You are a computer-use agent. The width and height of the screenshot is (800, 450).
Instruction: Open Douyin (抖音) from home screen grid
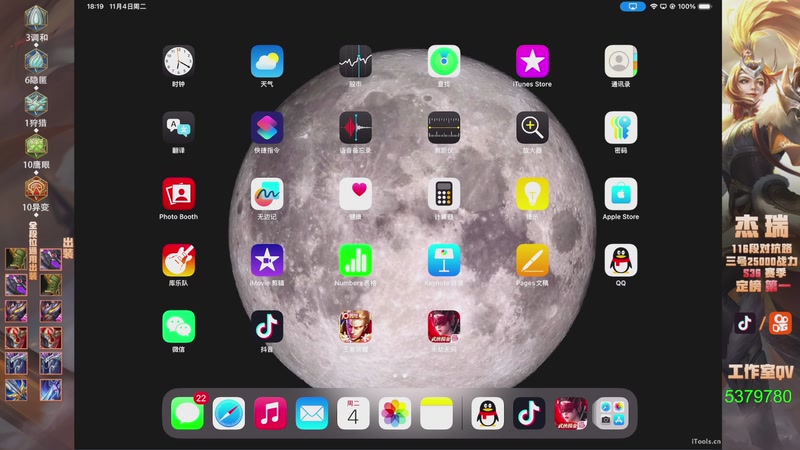coord(267,327)
